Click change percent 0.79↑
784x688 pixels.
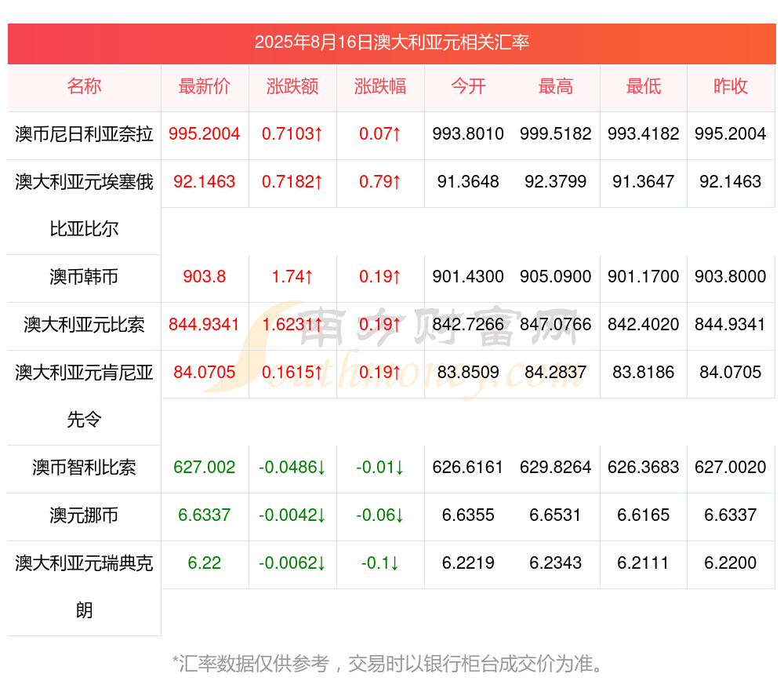tap(380, 181)
